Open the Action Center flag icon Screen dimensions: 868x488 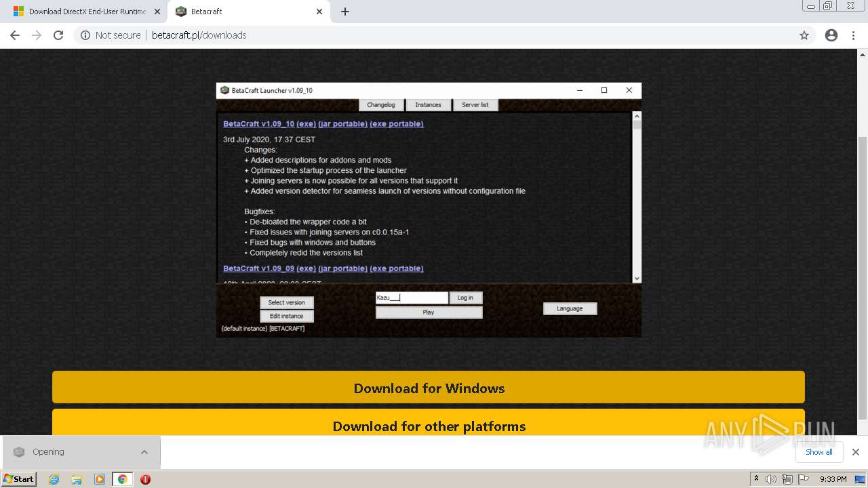tap(804, 479)
